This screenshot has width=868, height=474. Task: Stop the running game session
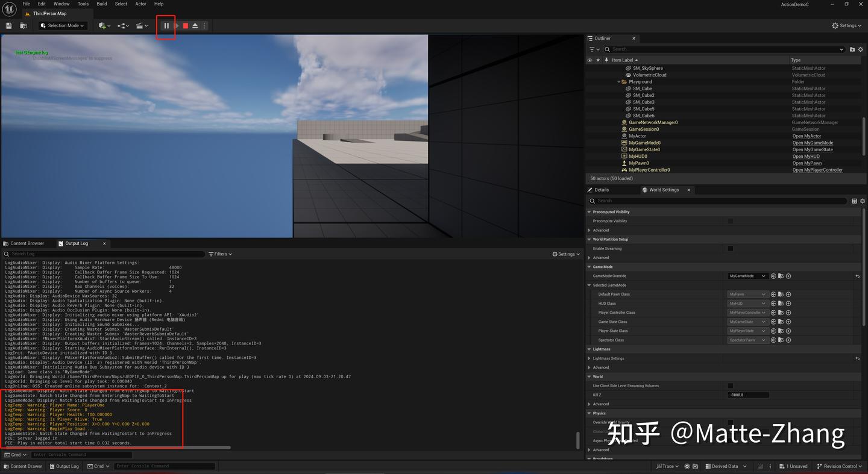click(x=186, y=25)
